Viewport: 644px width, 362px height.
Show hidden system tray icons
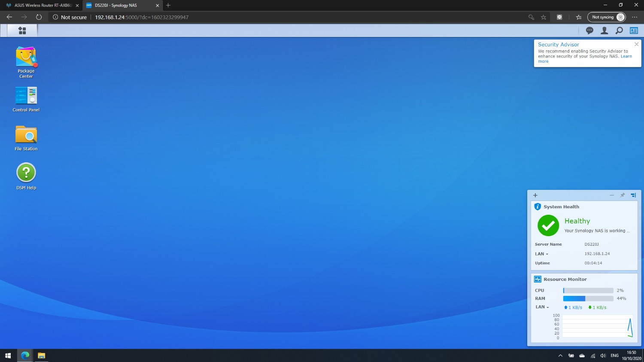pos(560,356)
